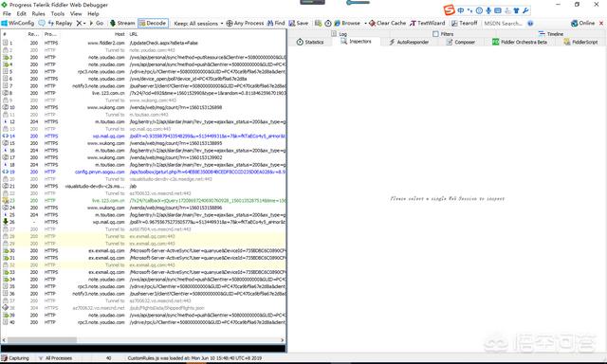Open WinConfig from the toolbar
The height and width of the screenshot is (364, 607).
[x=18, y=23]
